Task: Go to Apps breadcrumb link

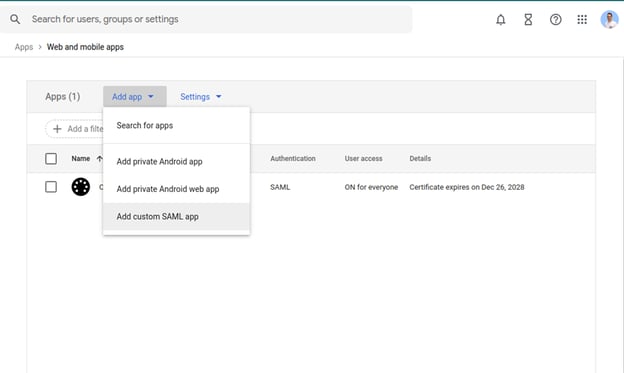Action: (x=24, y=47)
